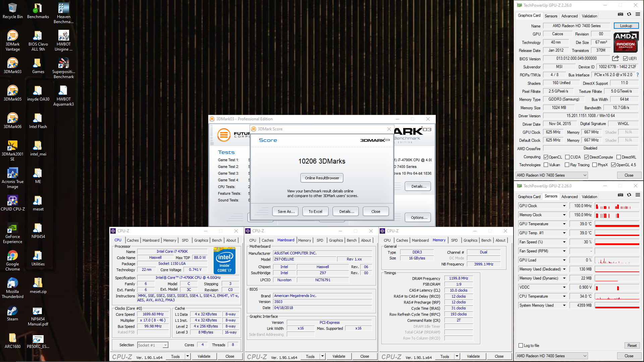Expand the Fan Speed (%) sensor dropdown
The image size is (644, 362).
click(x=564, y=242)
